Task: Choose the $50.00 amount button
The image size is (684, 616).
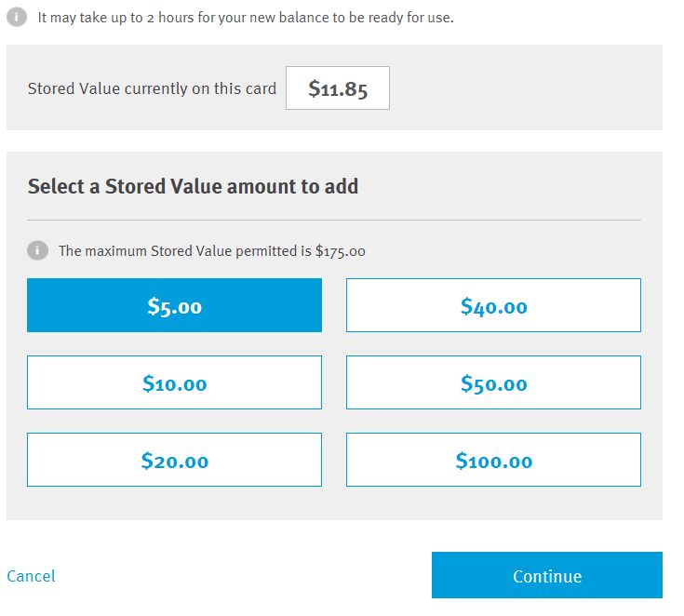Action: click(493, 382)
